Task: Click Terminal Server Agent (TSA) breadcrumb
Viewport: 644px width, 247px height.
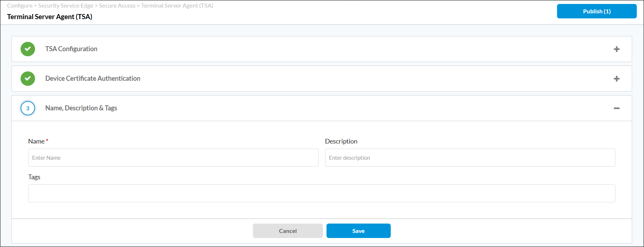Action: pyautogui.click(x=177, y=6)
